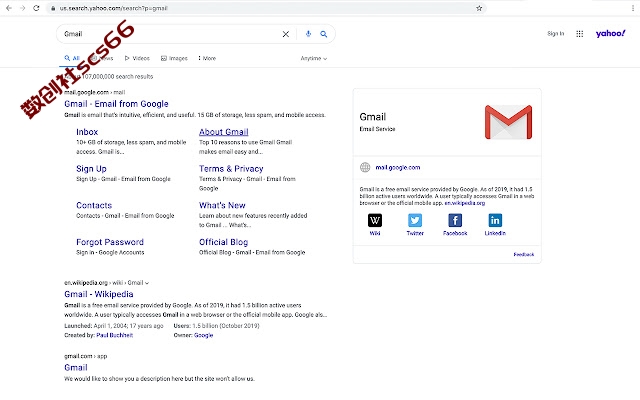Screen dimensions: 640x400
Task: Go forward using the browser forward arrow
Action: [x=22, y=8]
